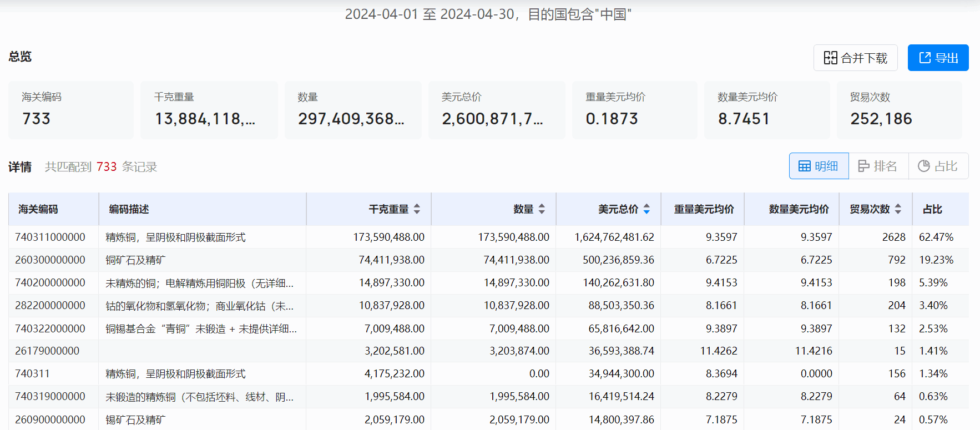Switch to the 排名 ranking view tab
This screenshot has width=980, height=430.
(x=878, y=166)
